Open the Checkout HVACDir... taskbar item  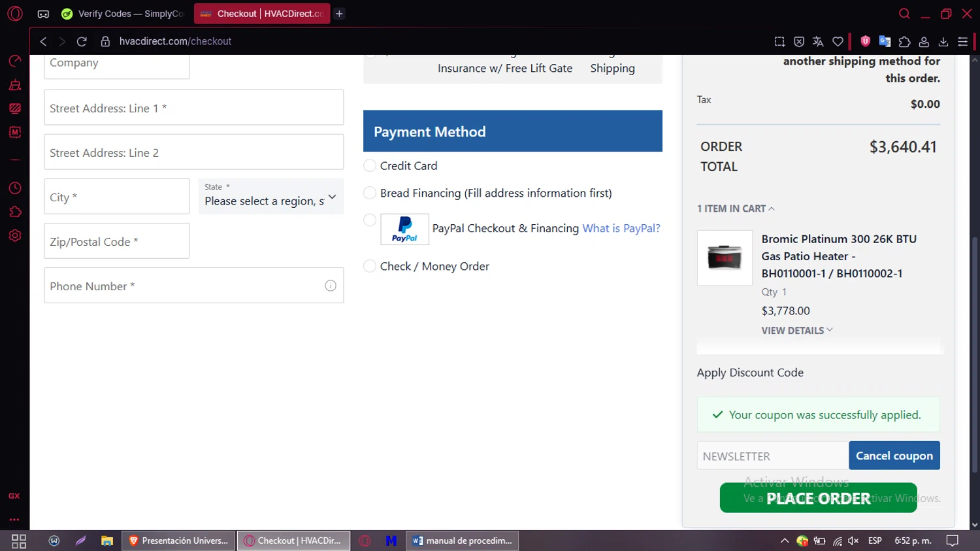point(293,541)
